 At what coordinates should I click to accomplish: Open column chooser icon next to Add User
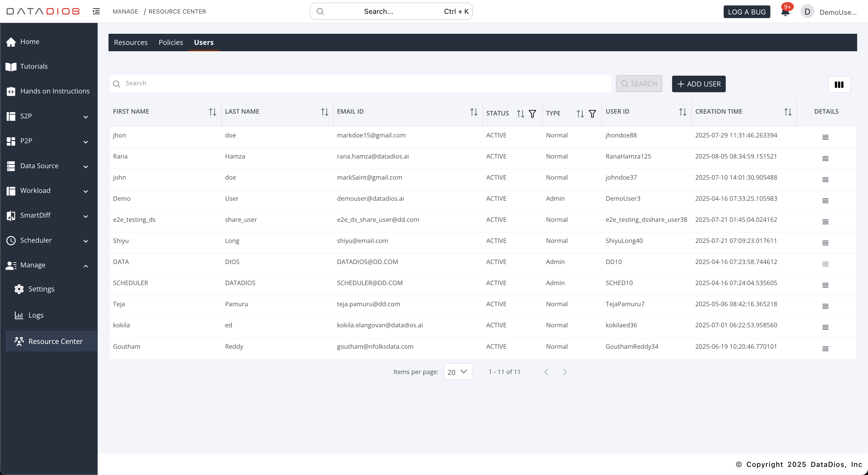[x=839, y=84]
